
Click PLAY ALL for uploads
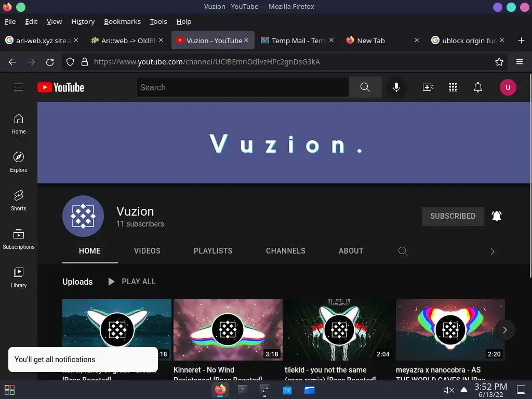coord(131,282)
